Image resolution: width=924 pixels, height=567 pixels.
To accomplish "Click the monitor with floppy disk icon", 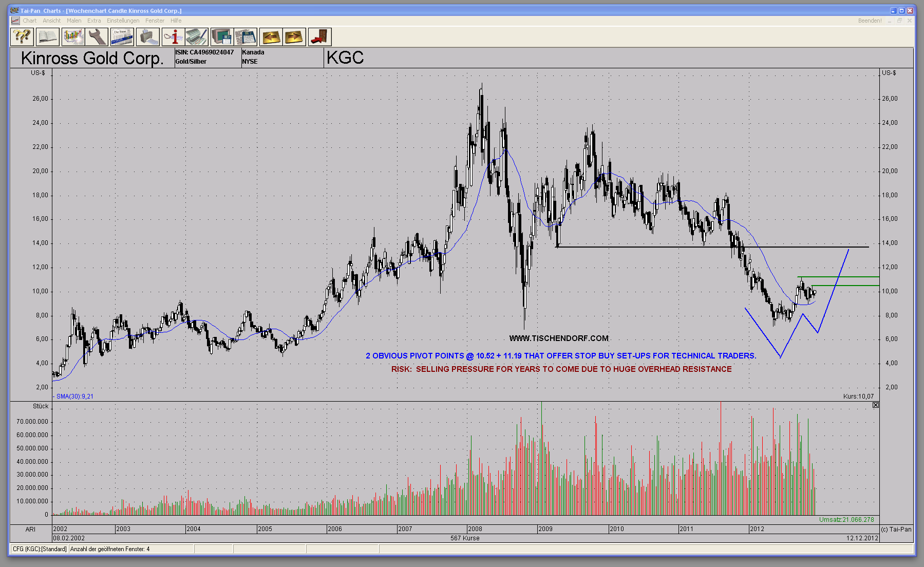I will [222, 37].
